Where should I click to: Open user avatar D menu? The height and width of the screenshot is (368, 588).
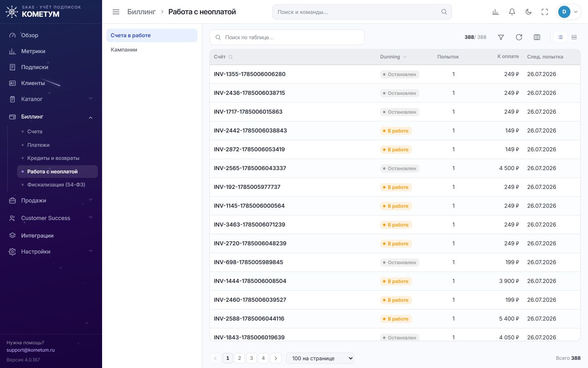point(569,12)
